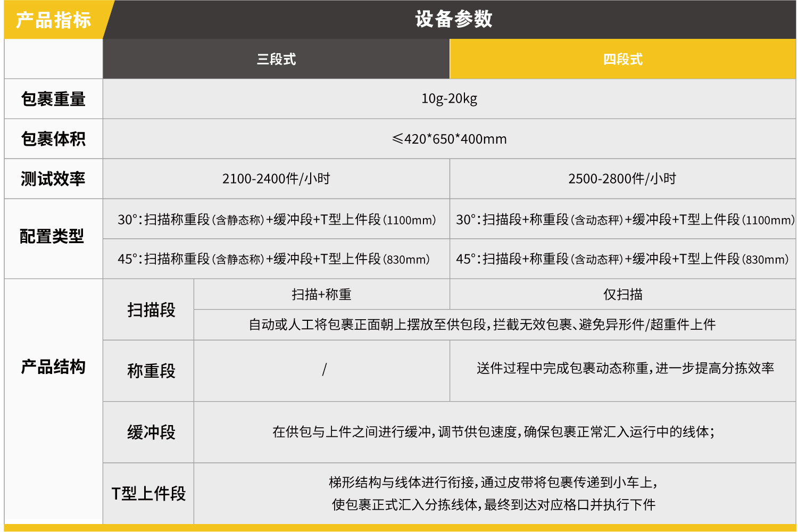The height and width of the screenshot is (532, 798).
Task: Select the T型上件段 sub-row label
Action: pos(148,494)
